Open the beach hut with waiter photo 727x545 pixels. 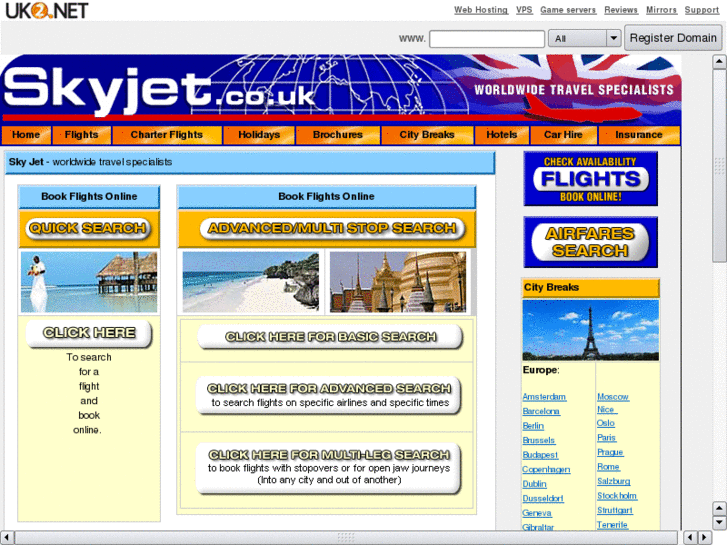click(x=89, y=282)
